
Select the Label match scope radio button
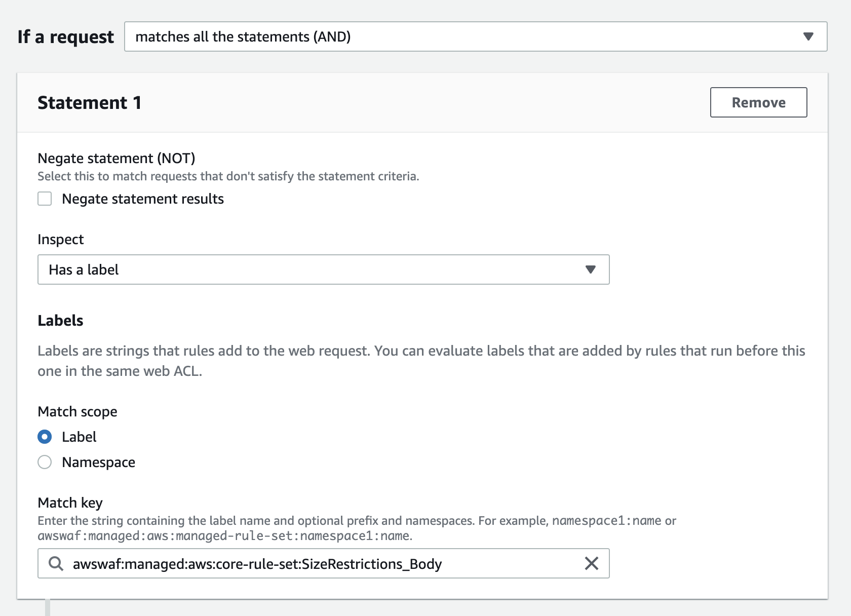tap(45, 437)
